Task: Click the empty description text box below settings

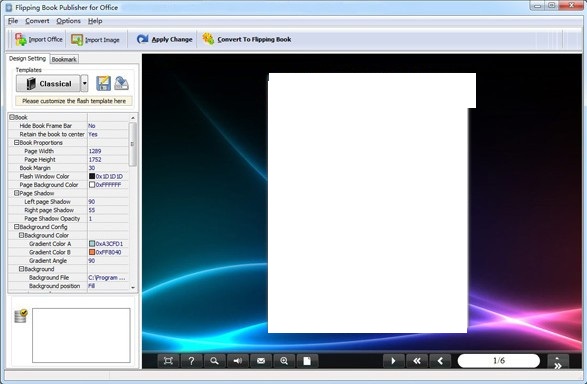Action: 81,335
